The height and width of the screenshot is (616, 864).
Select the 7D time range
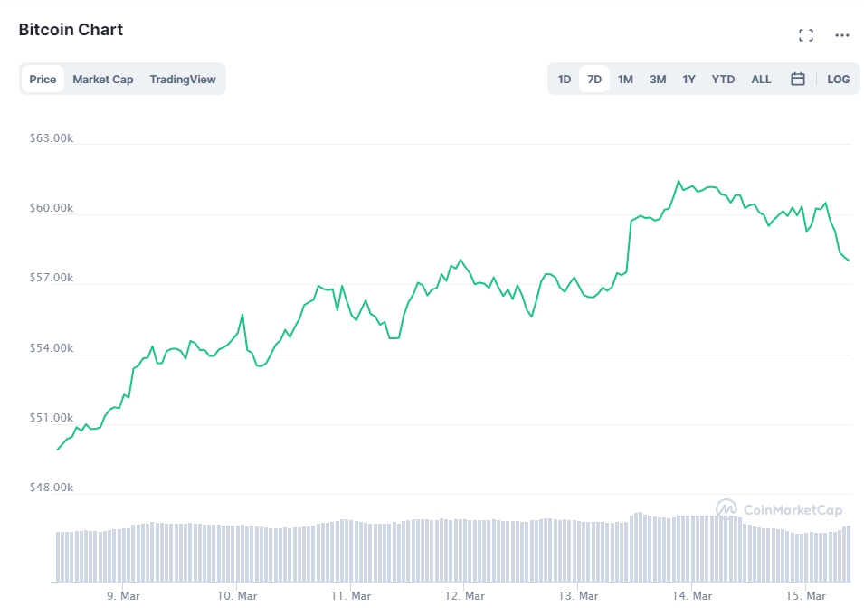coord(594,79)
